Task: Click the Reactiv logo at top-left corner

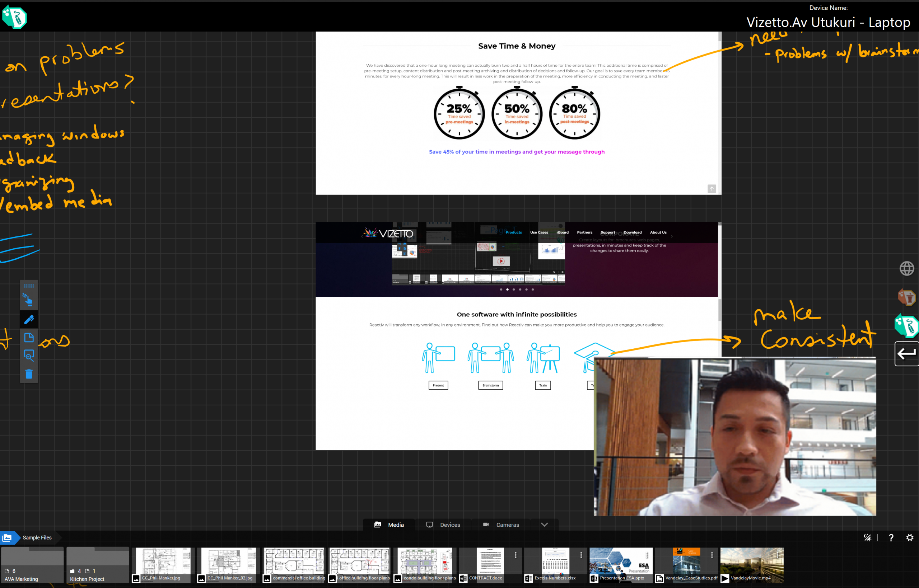Action: coord(14,17)
